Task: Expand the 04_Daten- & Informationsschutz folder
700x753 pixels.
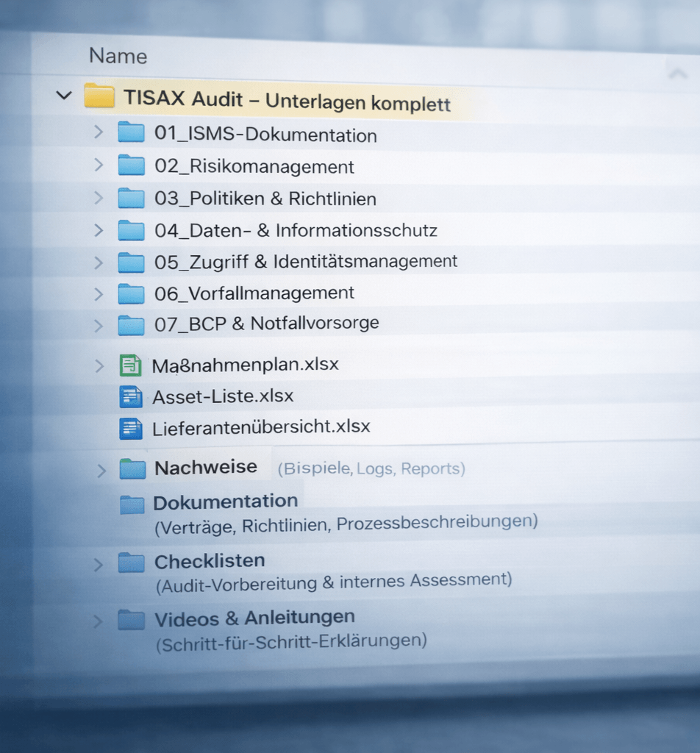Action: (x=99, y=230)
